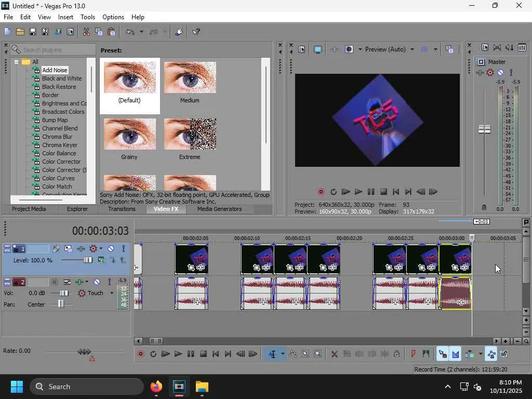Image resolution: width=532 pixels, height=399 pixels.
Task: Solo audio track 2
Action: (109, 282)
